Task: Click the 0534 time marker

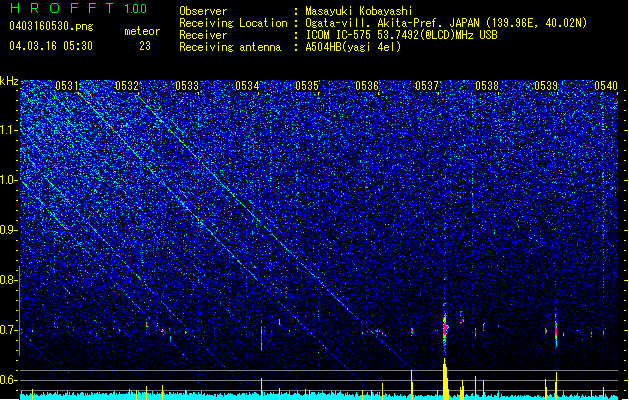Action: [247, 86]
